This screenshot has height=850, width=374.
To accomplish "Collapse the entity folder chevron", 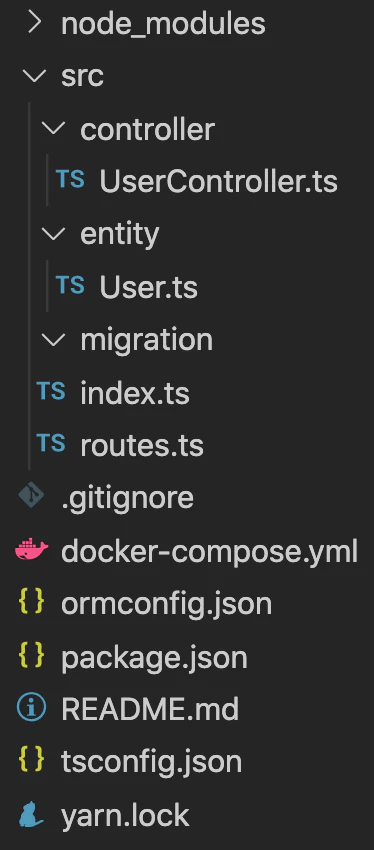I will pos(54,234).
